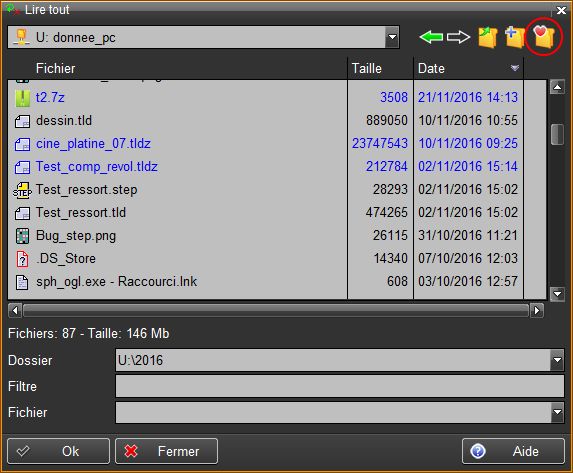This screenshot has width=573, height=473.
Task: Confirm with the Ok button
Action: [x=58, y=451]
